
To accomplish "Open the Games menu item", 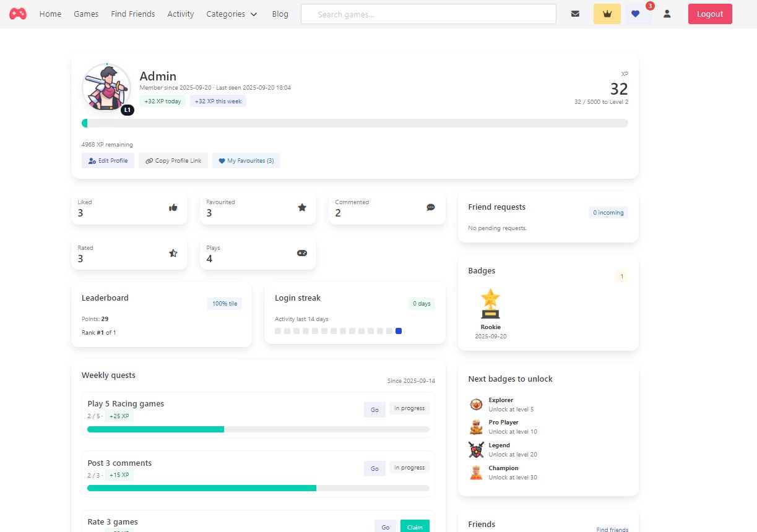I will pyautogui.click(x=86, y=14).
